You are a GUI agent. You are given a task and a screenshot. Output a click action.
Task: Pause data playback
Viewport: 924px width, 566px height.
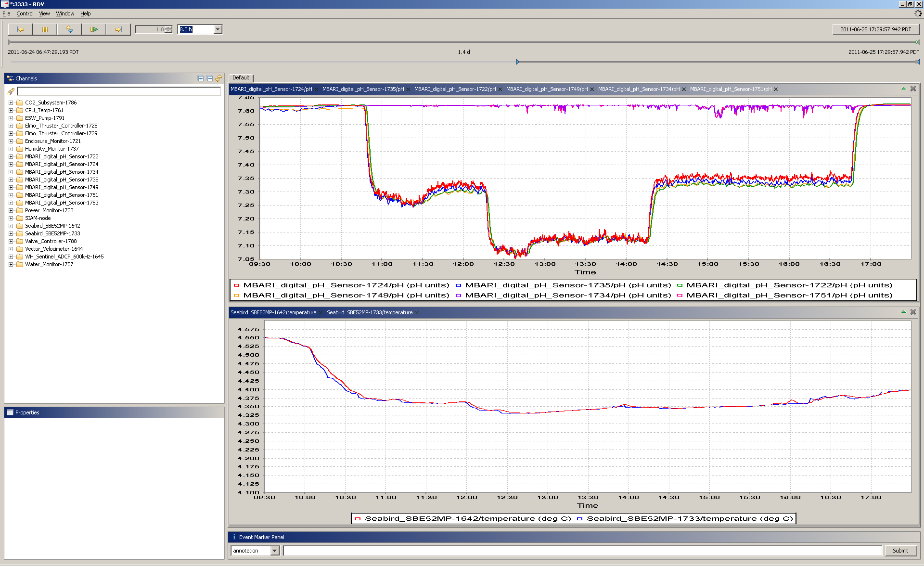pos(45,29)
